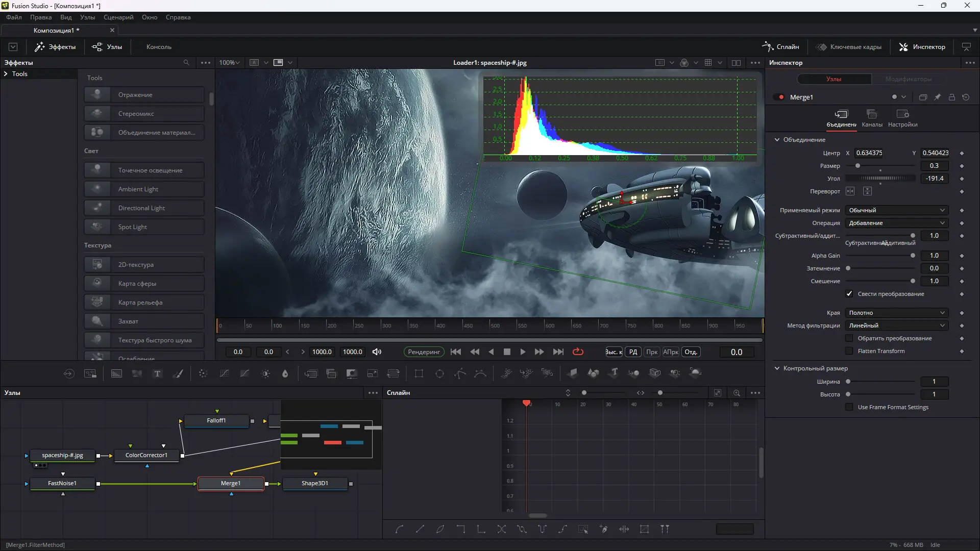Viewport: 980px width, 551px height.
Task: Select the Paint brush tool
Action: point(178,374)
